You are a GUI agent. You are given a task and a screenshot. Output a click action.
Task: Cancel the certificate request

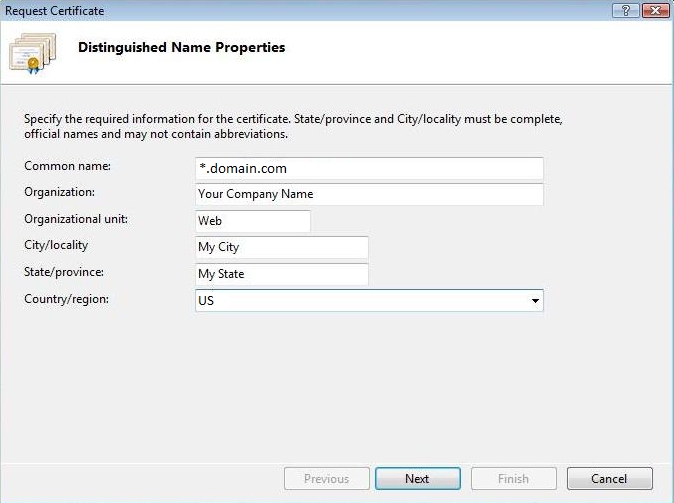point(609,479)
